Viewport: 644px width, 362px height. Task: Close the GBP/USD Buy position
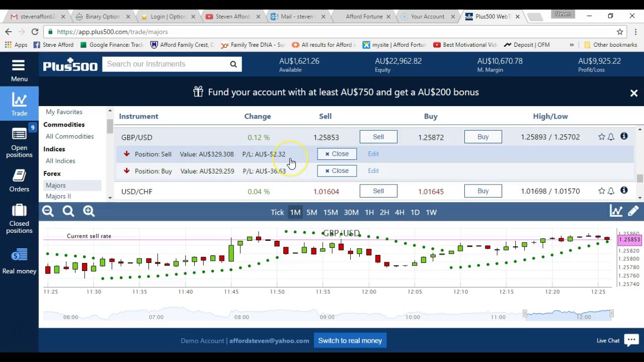click(x=337, y=171)
